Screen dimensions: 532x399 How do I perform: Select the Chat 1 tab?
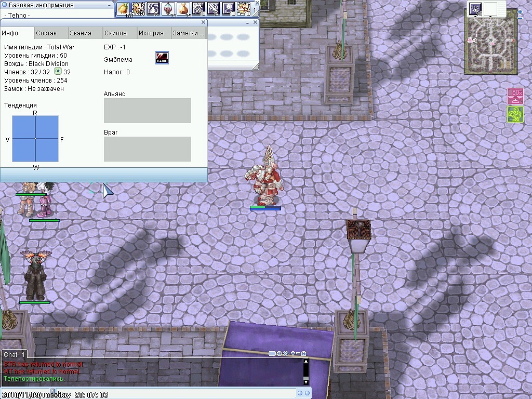[14, 354]
